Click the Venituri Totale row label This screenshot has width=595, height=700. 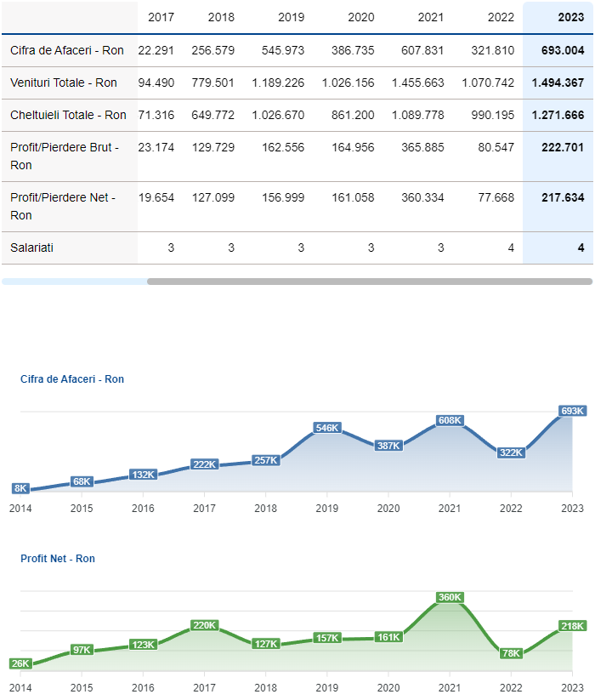click(64, 83)
